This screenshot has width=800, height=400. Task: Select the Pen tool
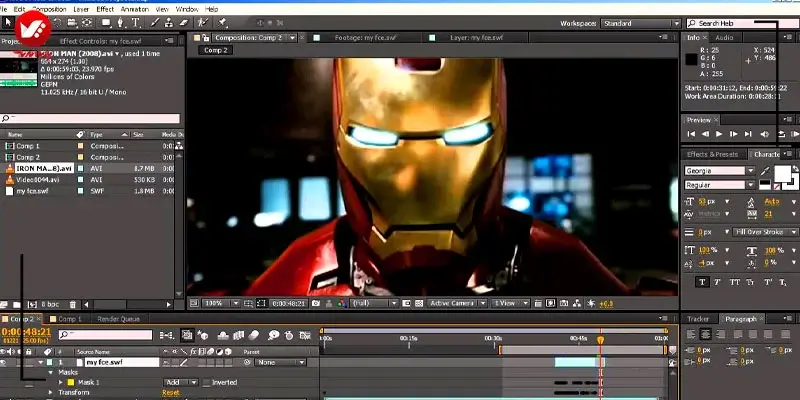pyautogui.click(x=120, y=22)
